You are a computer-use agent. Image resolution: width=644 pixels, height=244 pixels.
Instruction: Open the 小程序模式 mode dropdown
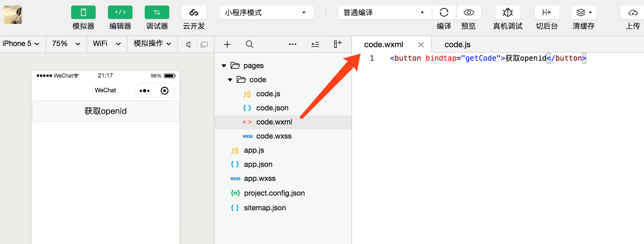pyautogui.click(x=266, y=13)
